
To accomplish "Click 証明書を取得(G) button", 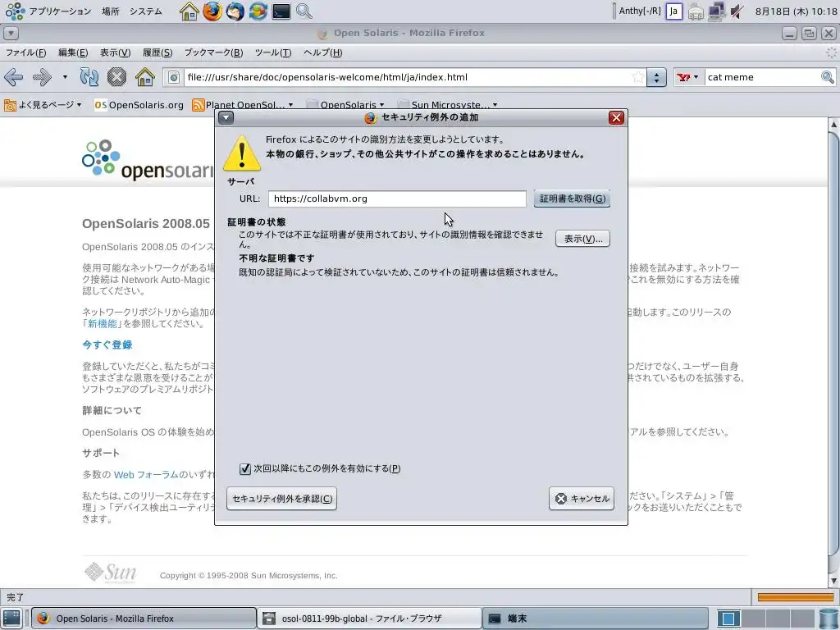I will (572, 199).
